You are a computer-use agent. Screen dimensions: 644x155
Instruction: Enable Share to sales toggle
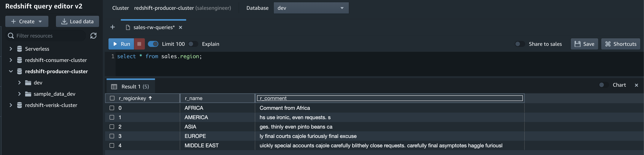(520, 44)
